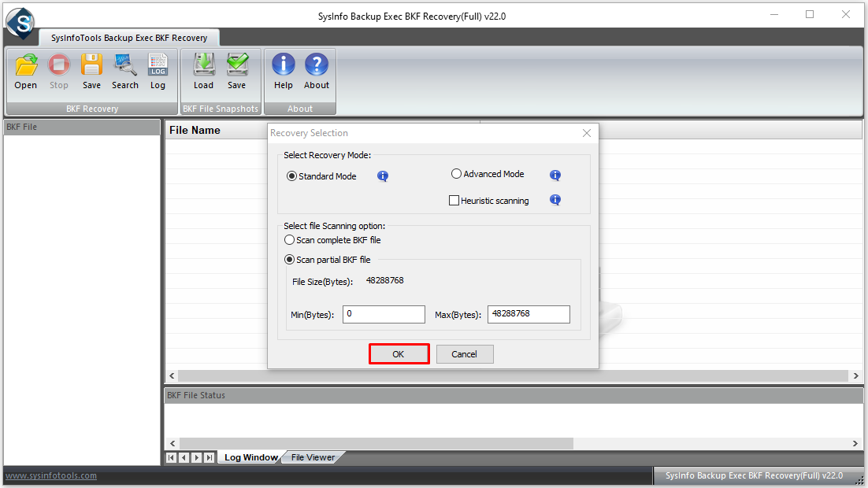Click the Stop icon in BKF Recovery group
This screenshot has height=488, width=868.
[x=58, y=71]
